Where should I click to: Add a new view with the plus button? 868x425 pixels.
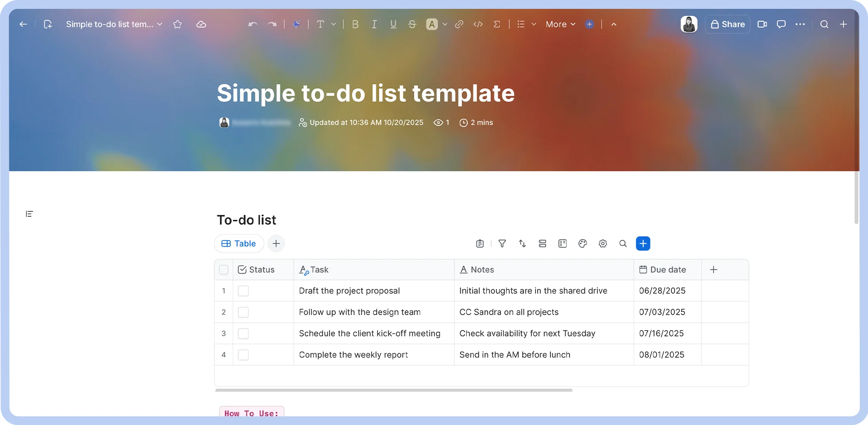[276, 243]
